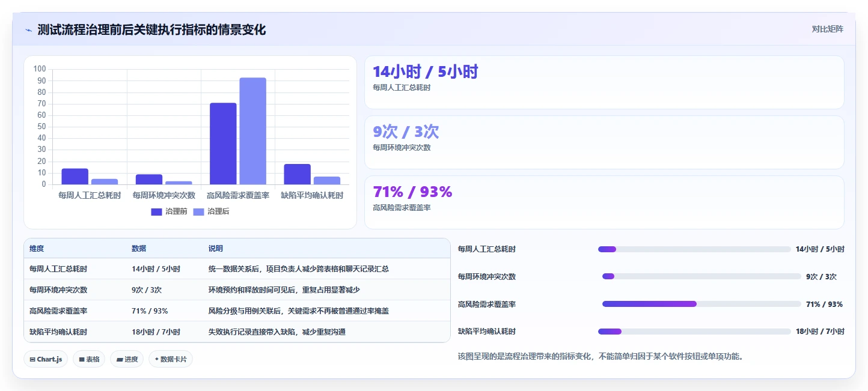Image resolution: width=868 pixels, height=391 pixels.
Task: Click table cell 每周人工汇总耗时
Action: 58,269
